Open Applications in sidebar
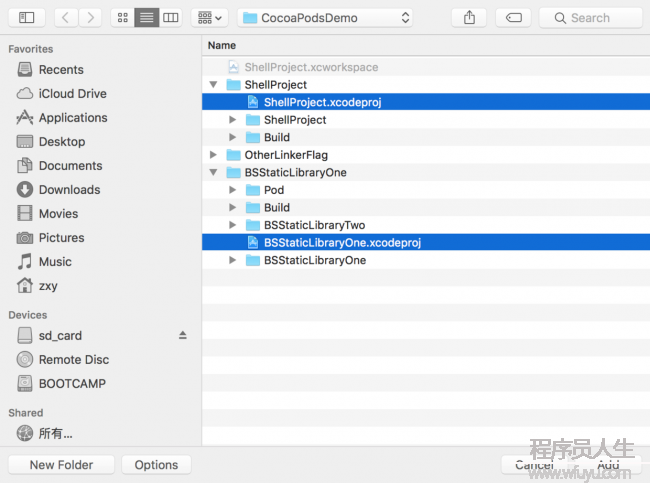650x483 pixels. (x=61, y=118)
